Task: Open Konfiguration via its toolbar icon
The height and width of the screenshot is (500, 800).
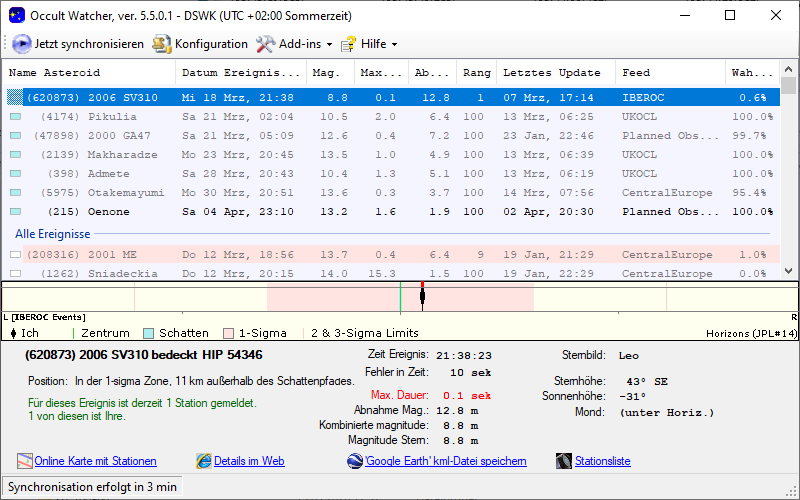Action: [162, 44]
